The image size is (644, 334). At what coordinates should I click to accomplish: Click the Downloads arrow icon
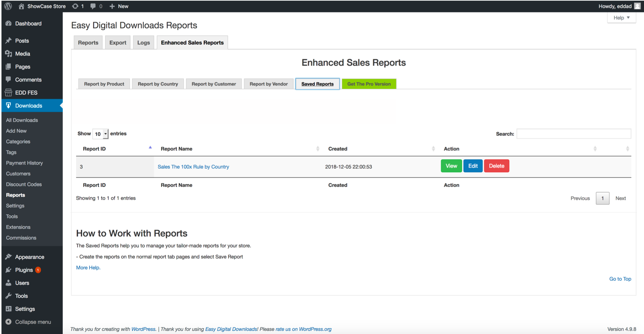[9, 106]
